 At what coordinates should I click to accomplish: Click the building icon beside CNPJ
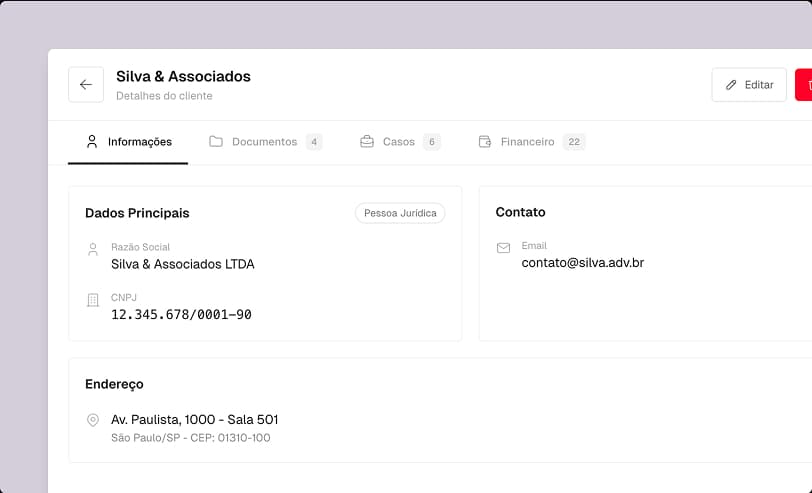point(93,300)
